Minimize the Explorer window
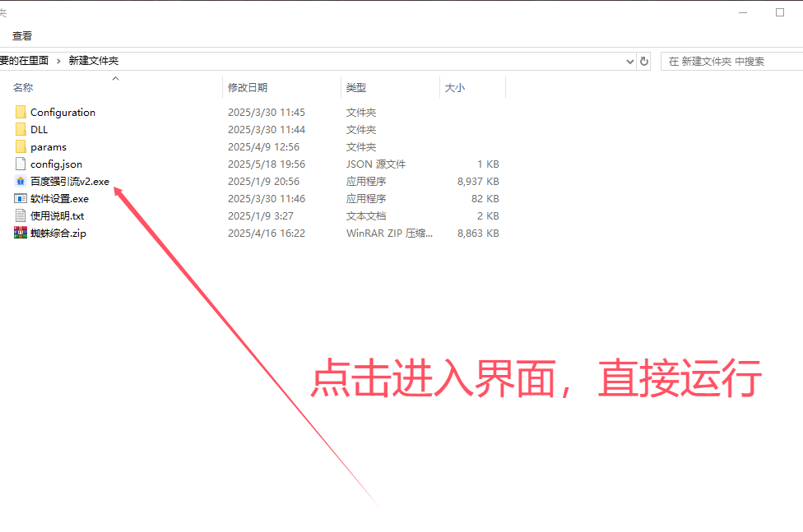Screen dimensions: 803x532 click(743, 12)
